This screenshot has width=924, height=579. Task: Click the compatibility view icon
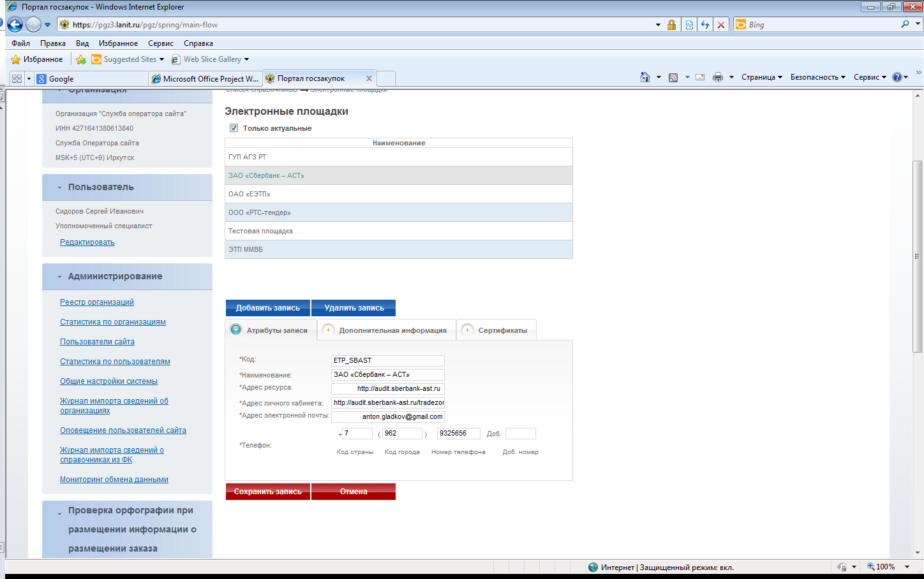[x=689, y=25]
